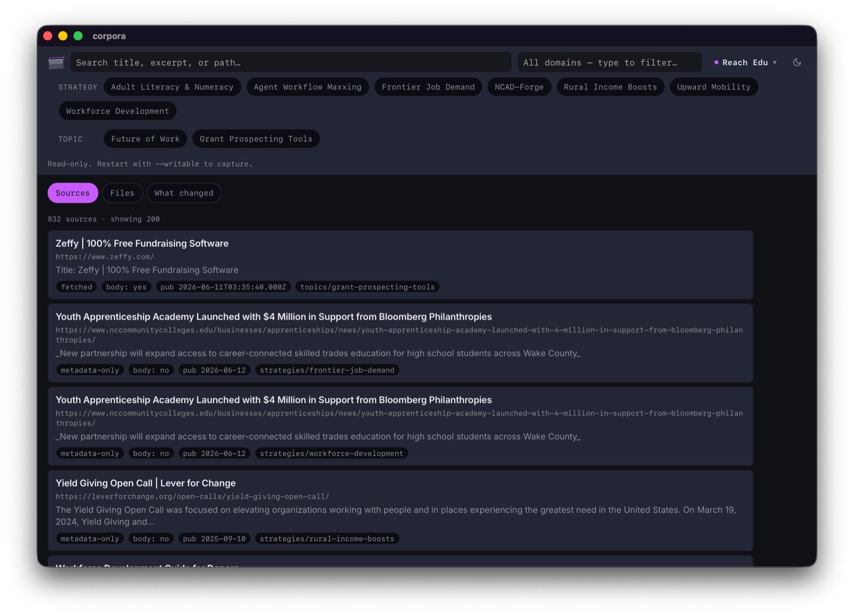The image size is (854, 616).
Task: Click the leverforchange.org open-calls URL
Action: tap(192, 496)
